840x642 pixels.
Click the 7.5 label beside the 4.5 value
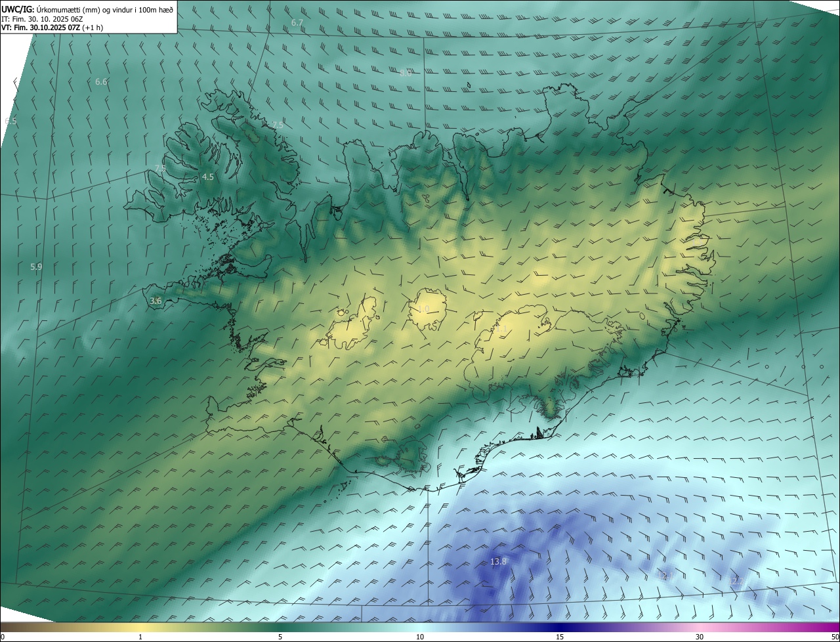(x=161, y=169)
